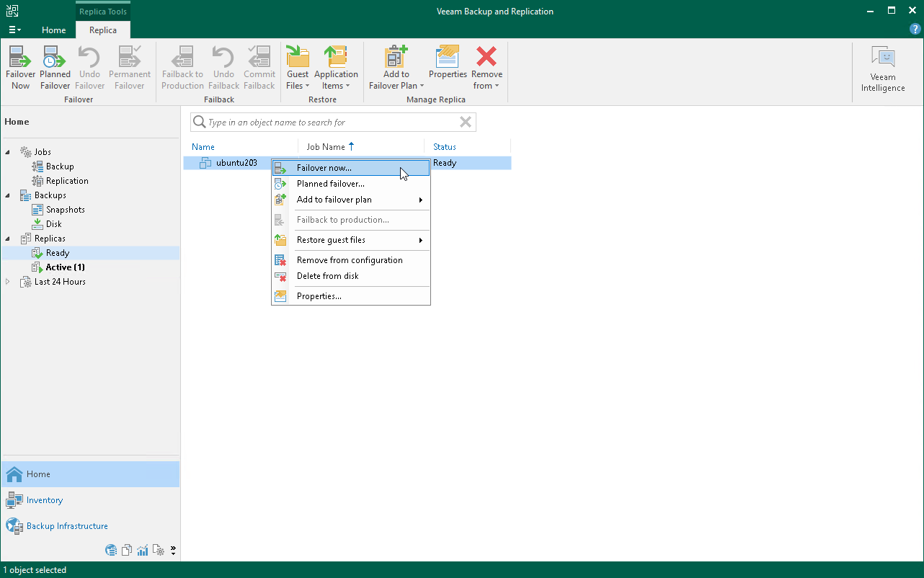
Task: Open the Guest Files ribbon dropdown
Action: [x=298, y=68]
